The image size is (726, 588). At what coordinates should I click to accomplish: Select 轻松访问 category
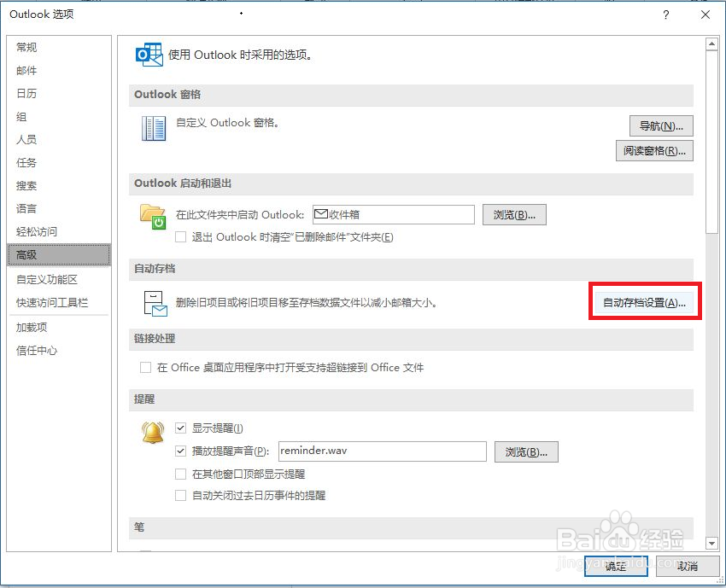[x=59, y=231]
